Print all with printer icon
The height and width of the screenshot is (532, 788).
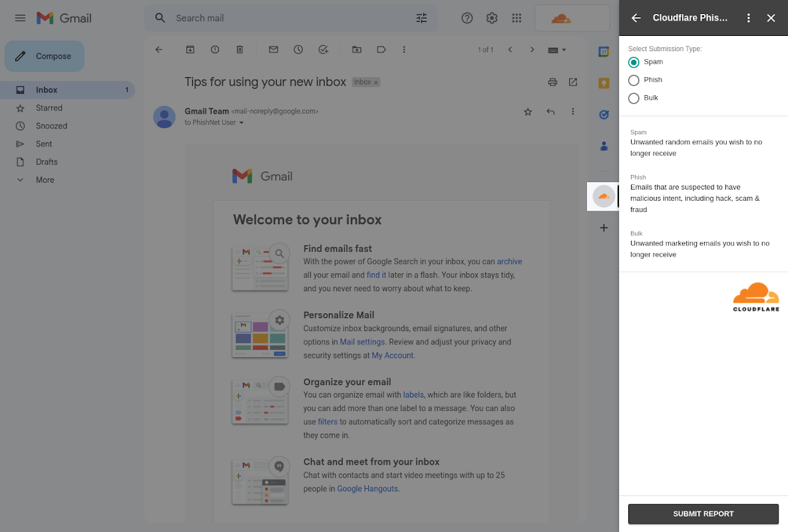tap(553, 82)
